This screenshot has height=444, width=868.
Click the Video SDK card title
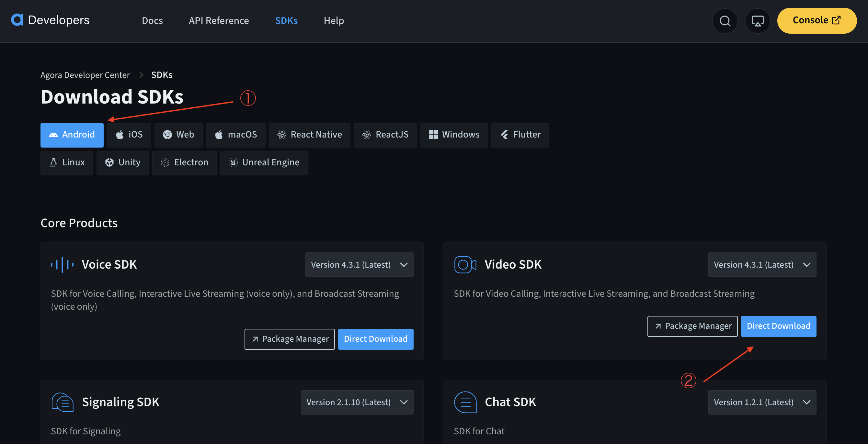513,265
